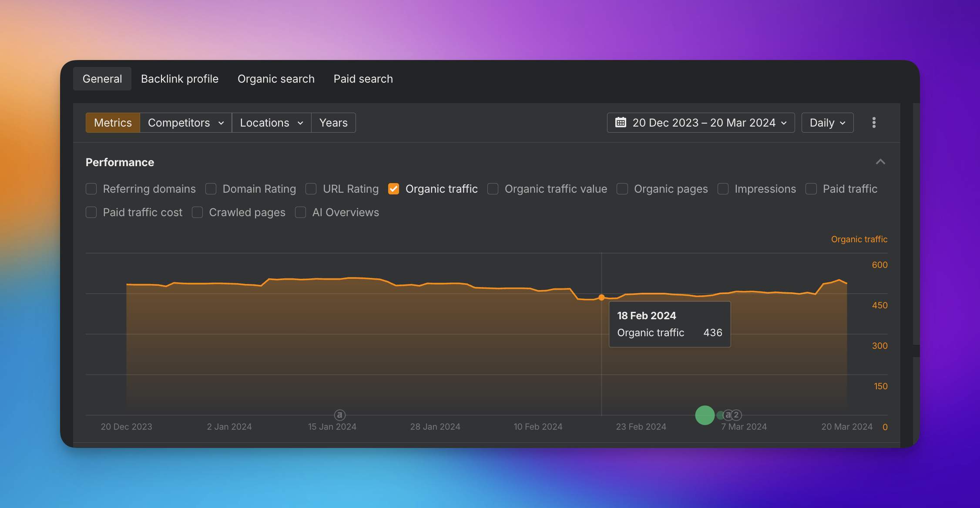Image resolution: width=980 pixels, height=508 pixels.
Task: Click the "2" grouped events marker near 7 Mar
Action: 736,415
